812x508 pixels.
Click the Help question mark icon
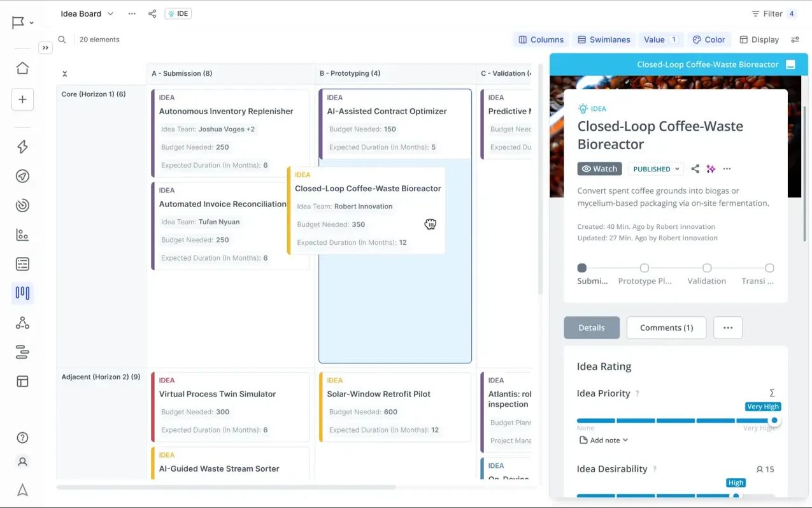[x=22, y=437]
